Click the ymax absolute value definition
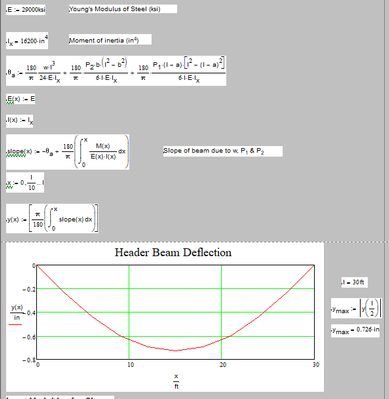 (356, 308)
